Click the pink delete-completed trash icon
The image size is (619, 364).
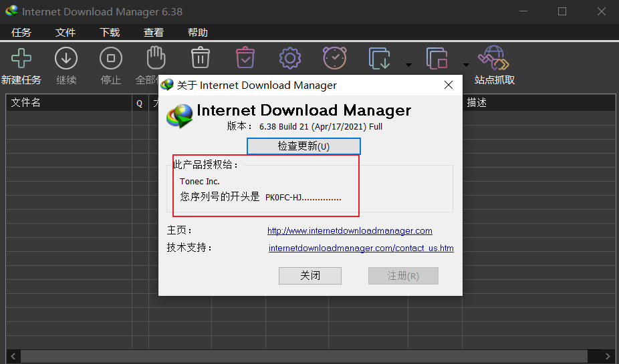tap(245, 59)
